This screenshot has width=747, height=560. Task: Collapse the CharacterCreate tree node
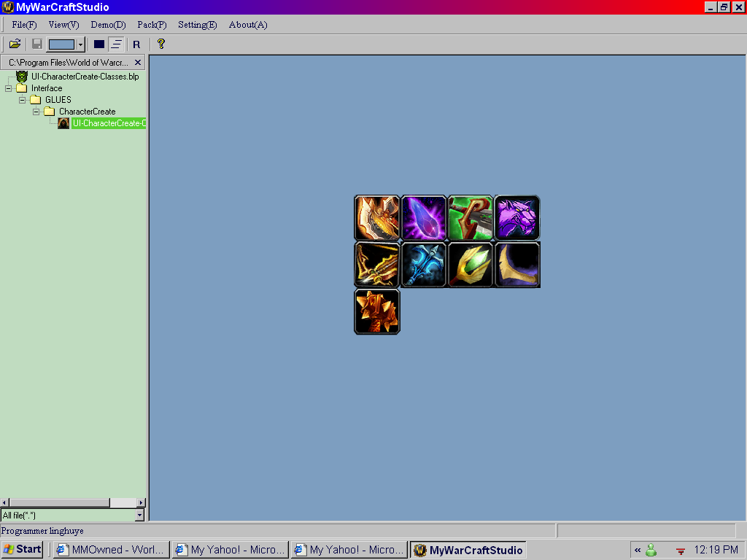pos(36,112)
